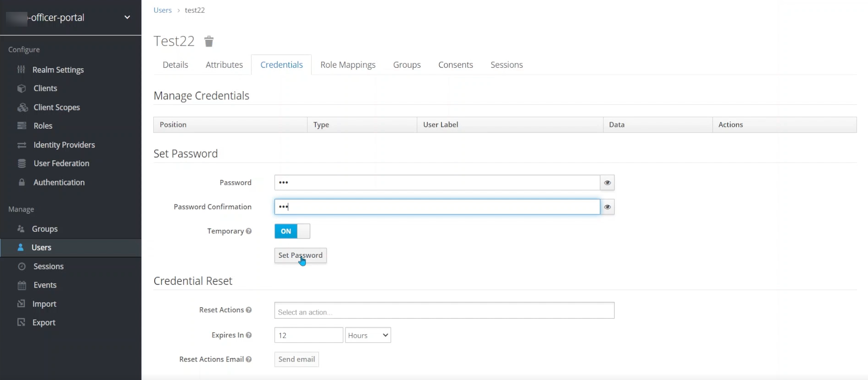Viewport: 868px width, 380px height.
Task: Go to Authentication configuration
Action: (x=59, y=182)
